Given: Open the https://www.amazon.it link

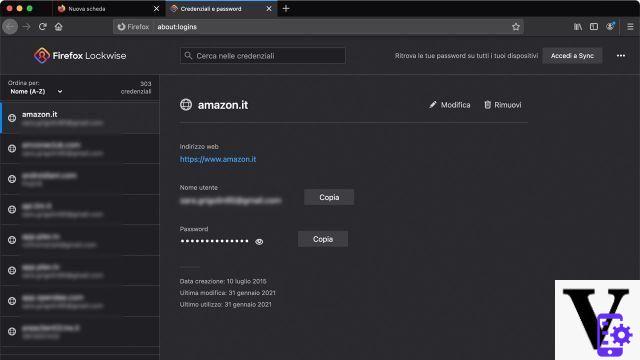Looking at the screenshot, I should click(218, 159).
